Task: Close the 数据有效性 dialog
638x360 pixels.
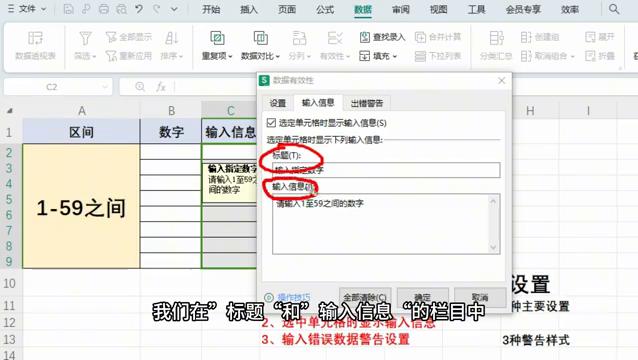Action: [x=501, y=81]
